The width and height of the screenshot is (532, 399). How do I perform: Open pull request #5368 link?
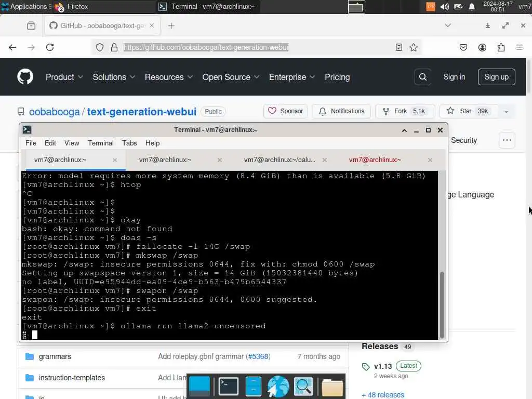pyautogui.click(x=259, y=356)
